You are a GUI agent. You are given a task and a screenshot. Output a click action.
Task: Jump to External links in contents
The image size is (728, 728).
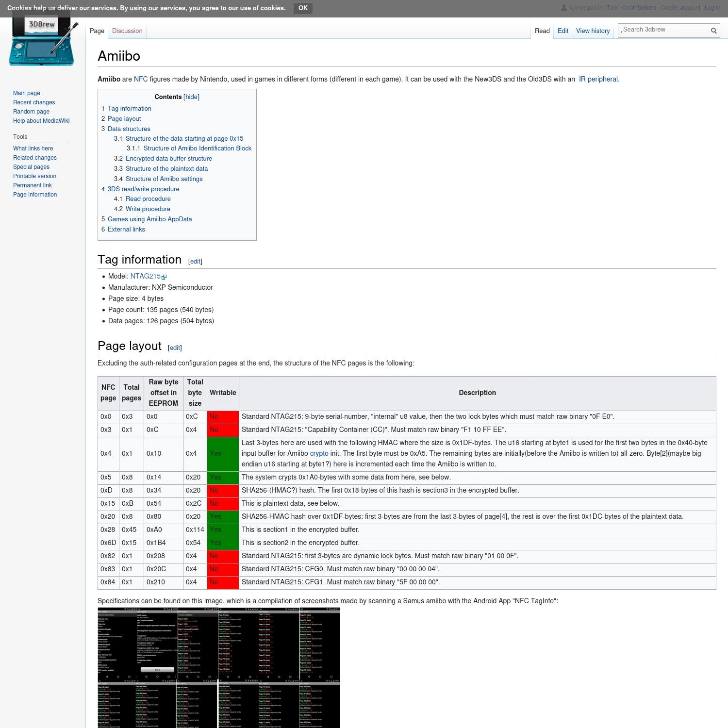pos(126,230)
